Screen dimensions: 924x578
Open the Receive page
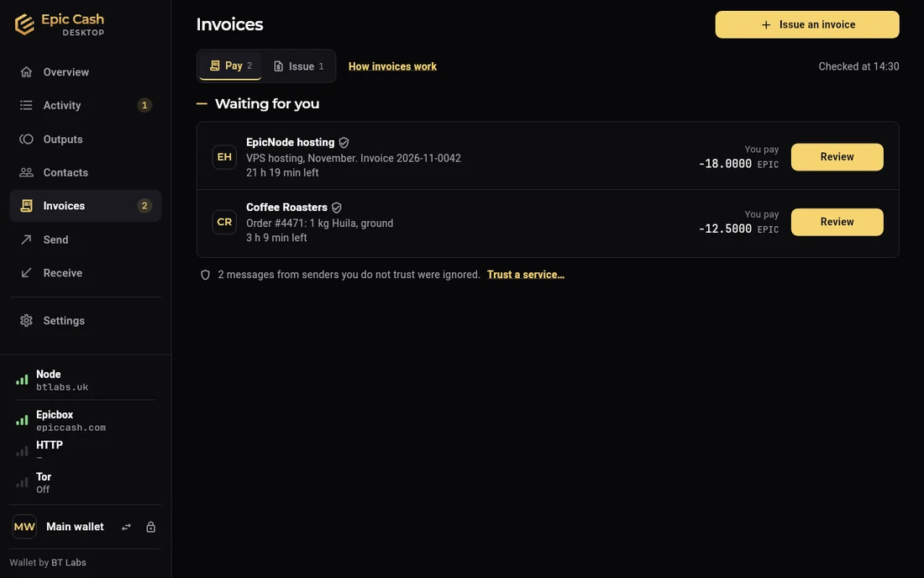(x=86, y=273)
